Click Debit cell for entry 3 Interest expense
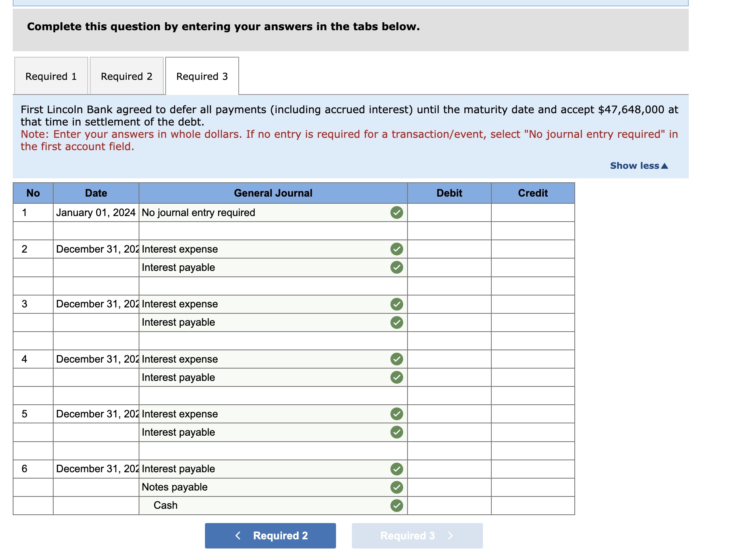Screen dimensions: 738x560 [449, 304]
